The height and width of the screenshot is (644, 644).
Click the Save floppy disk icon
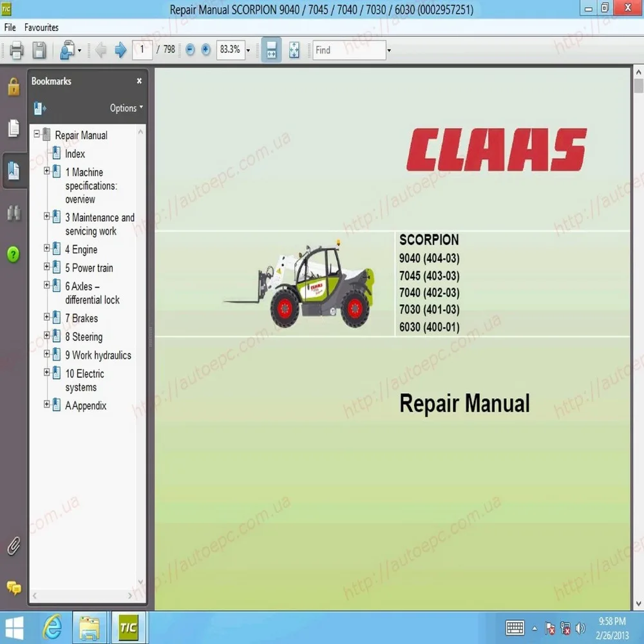39,50
